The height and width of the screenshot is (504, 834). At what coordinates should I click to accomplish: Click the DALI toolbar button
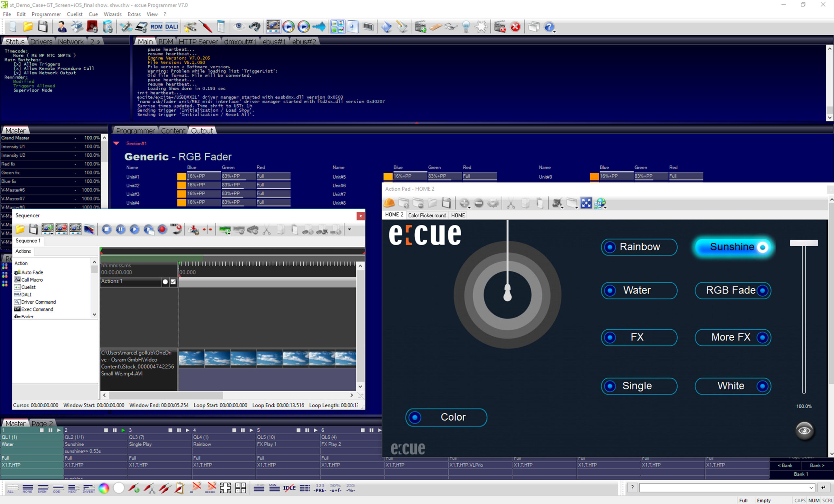pos(172,27)
